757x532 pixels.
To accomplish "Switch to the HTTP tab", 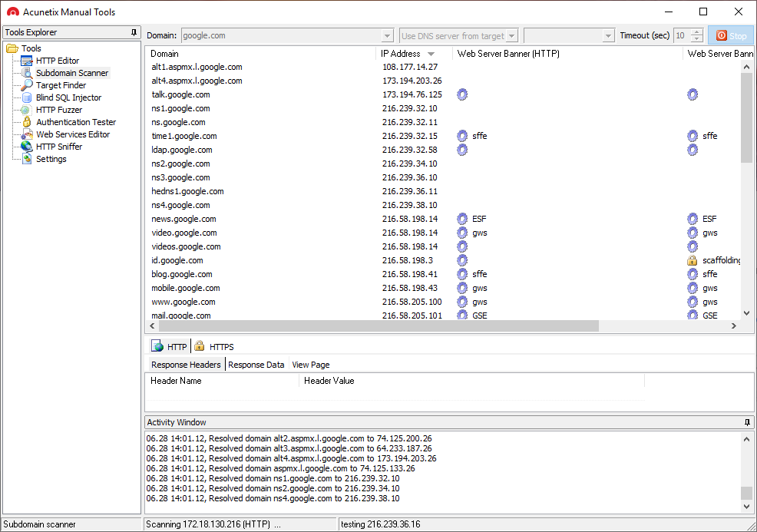I will click(x=170, y=347).
